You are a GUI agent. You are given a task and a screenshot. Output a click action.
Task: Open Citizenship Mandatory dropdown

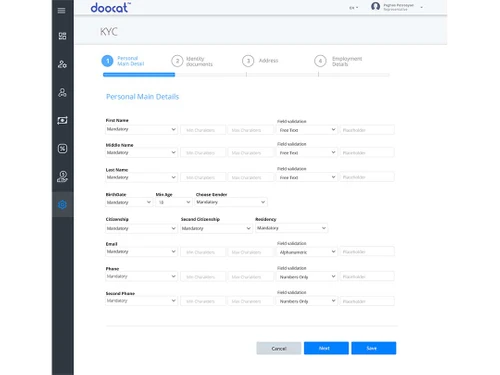click(x=141, y=228)
